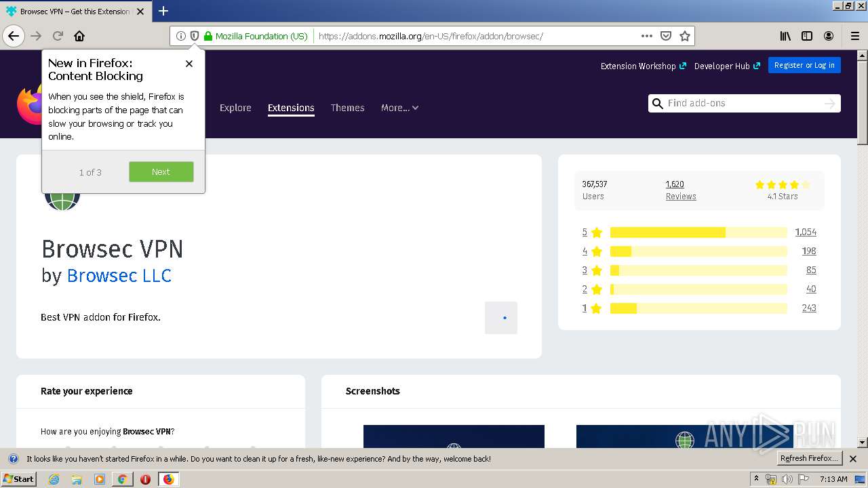Open the Explore section
868x488 pixels.
(235, 108)
